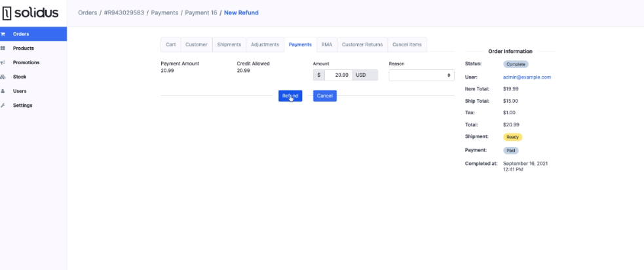Go to Promotions in the sidebar
644x270 pixels.
click(33, 62)
